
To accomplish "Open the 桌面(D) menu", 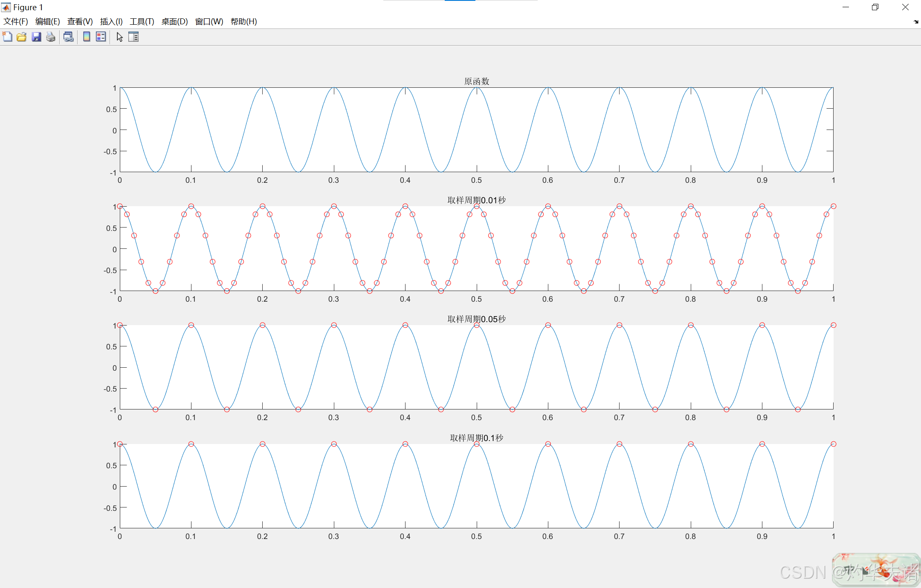I will [174, 22].
